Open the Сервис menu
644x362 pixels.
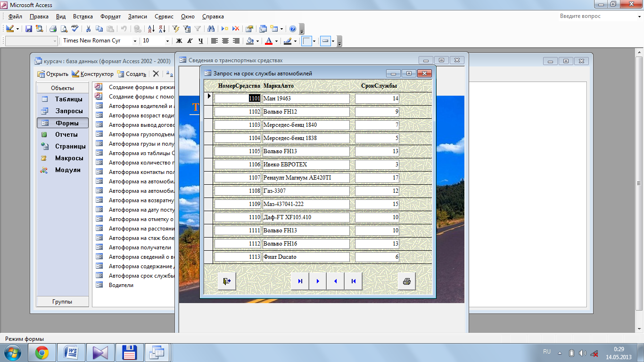pos(164,16)
